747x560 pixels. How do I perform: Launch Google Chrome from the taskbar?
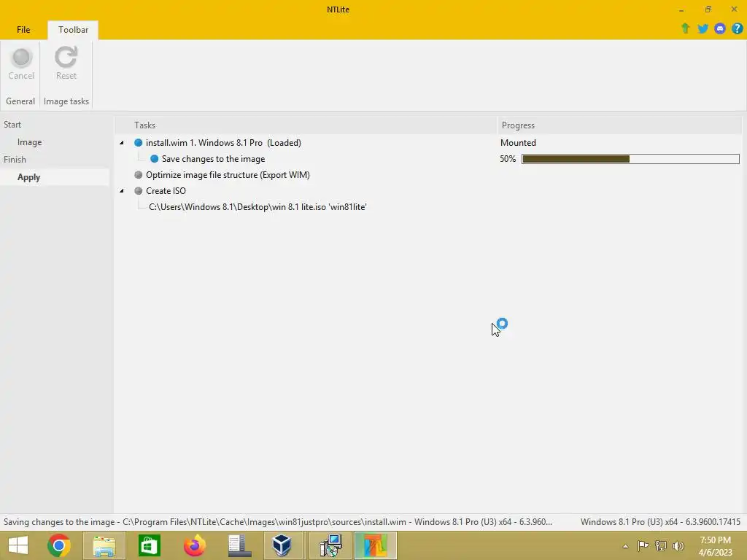[x=59, y=545]
